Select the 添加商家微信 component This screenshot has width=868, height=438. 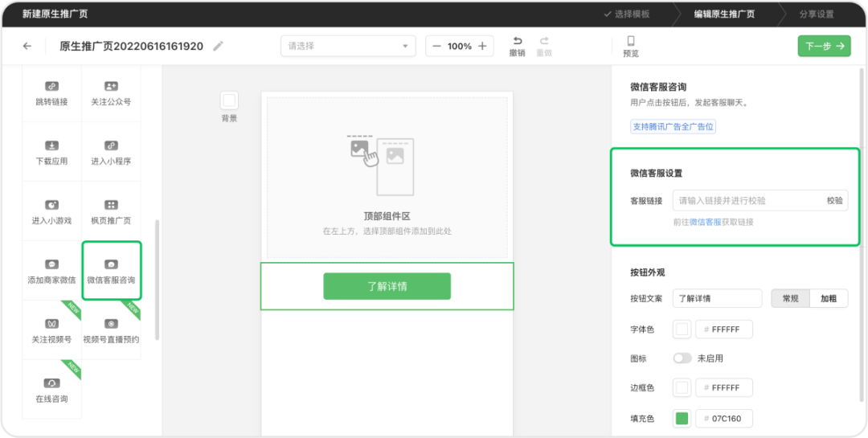(x=51, y=271)
